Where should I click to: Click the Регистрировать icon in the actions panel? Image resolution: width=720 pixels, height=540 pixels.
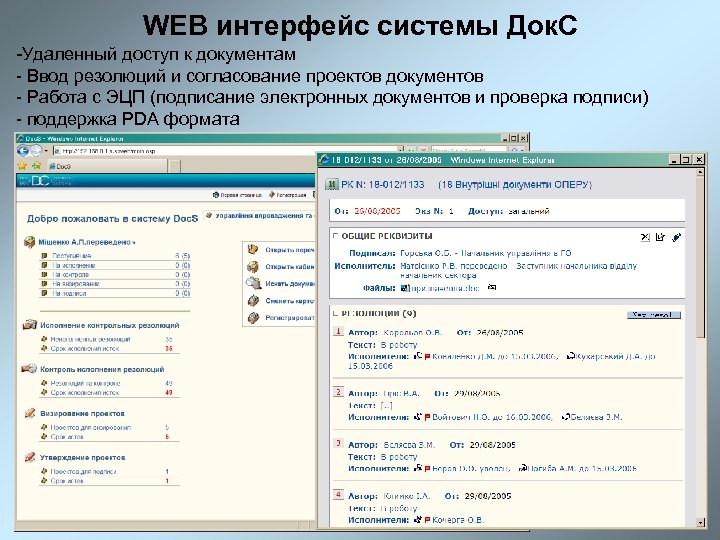253,317
